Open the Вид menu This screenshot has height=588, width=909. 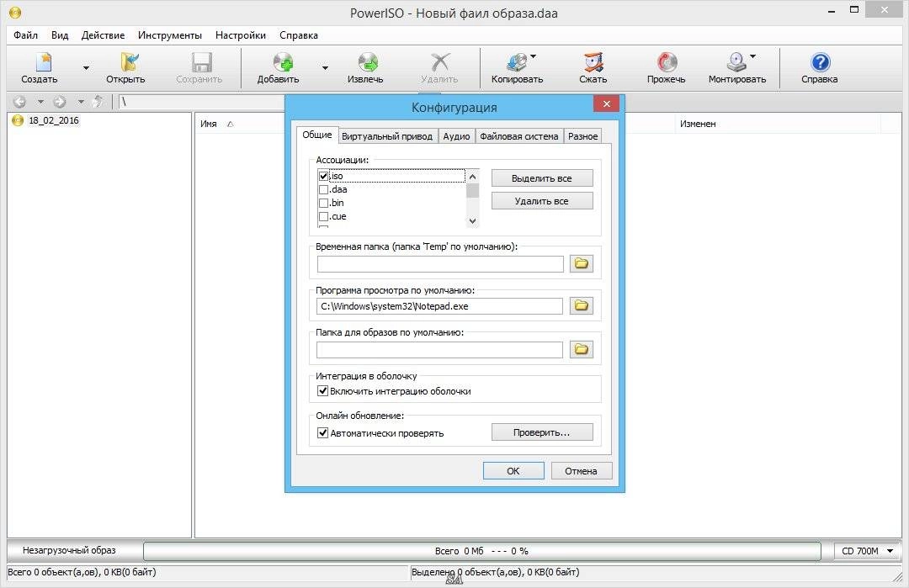(60, 35)
